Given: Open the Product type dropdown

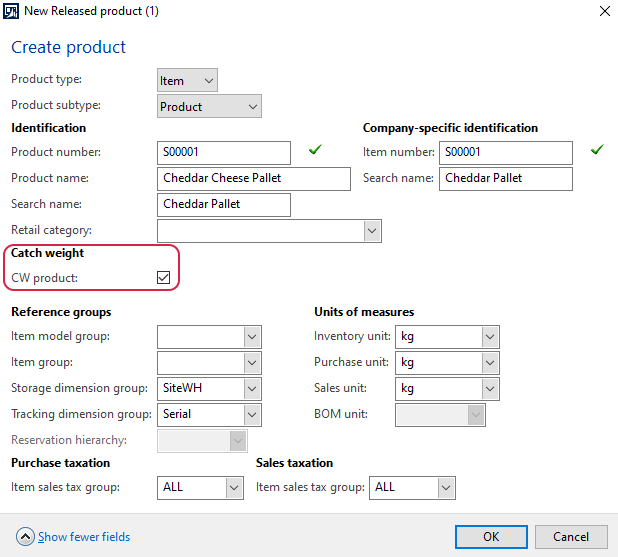Looking at the screenshot, I should 187,80.
